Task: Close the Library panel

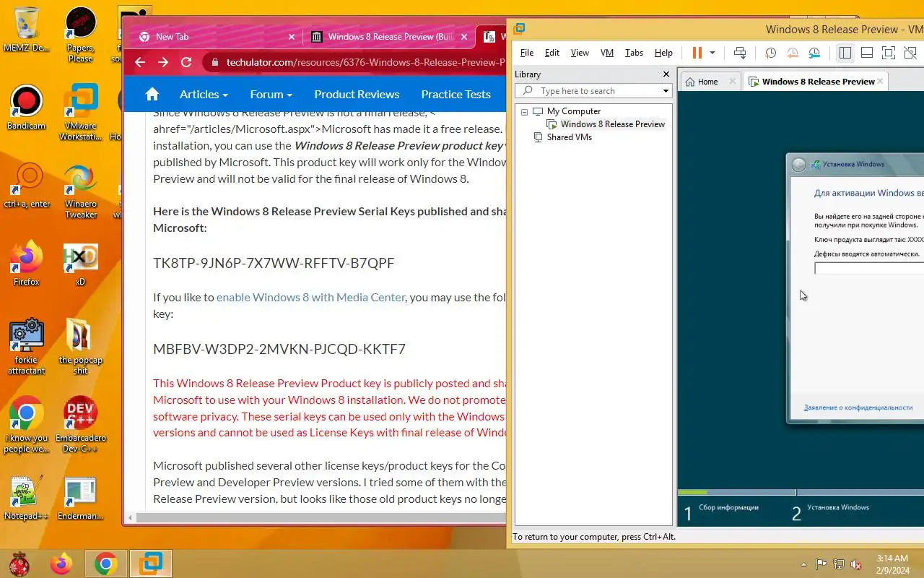Action: [x=666, y=74]
